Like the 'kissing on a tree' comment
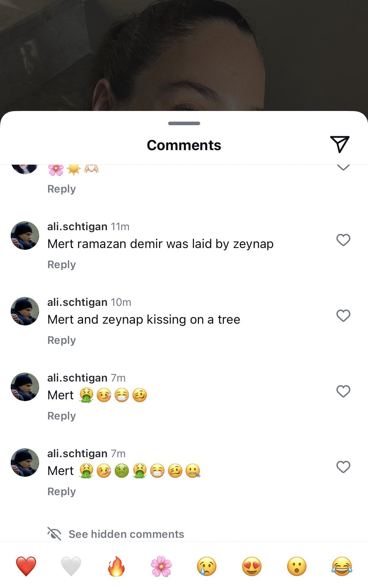368x588 pixels. click(x=343, y=315)
